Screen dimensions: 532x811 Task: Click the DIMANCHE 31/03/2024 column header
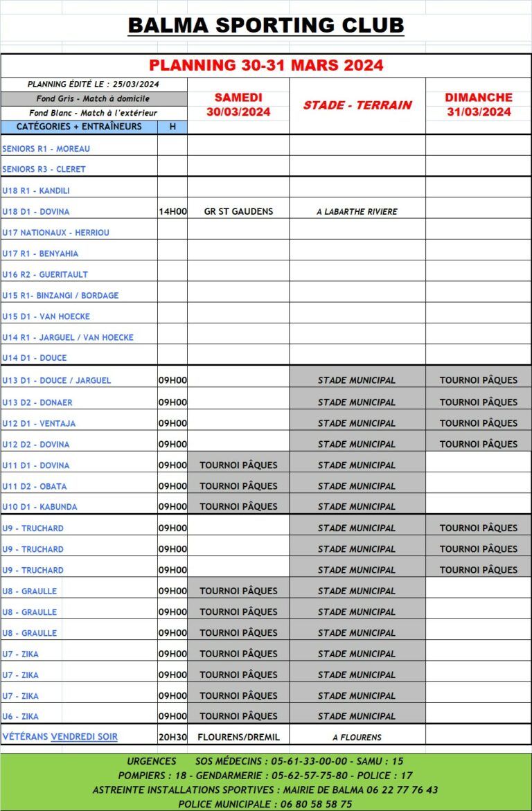click(x=479, y=105)
